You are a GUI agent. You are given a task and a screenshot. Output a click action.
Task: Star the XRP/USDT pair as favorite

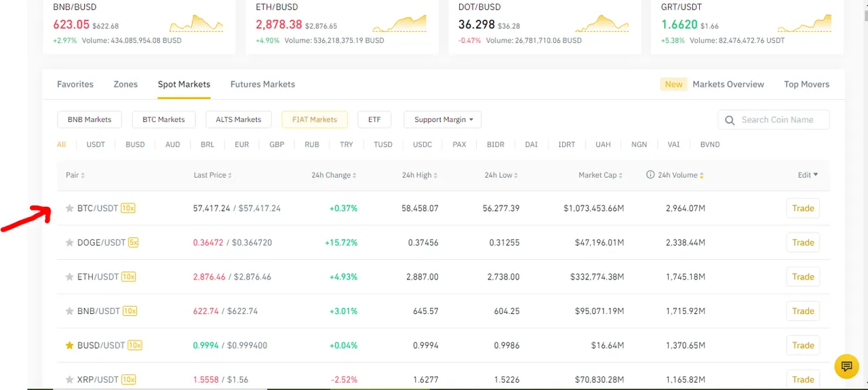[x=69, y=379]
